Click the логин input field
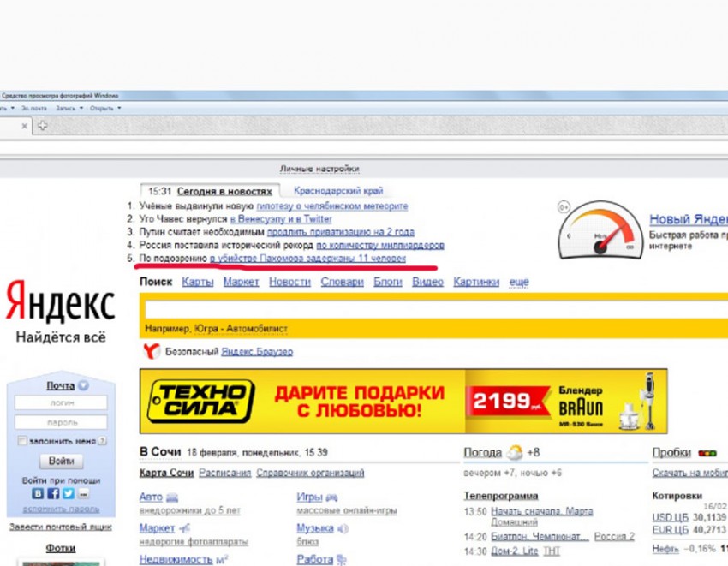The height and width of the screenshot is (566, 728). coord(61,402)
